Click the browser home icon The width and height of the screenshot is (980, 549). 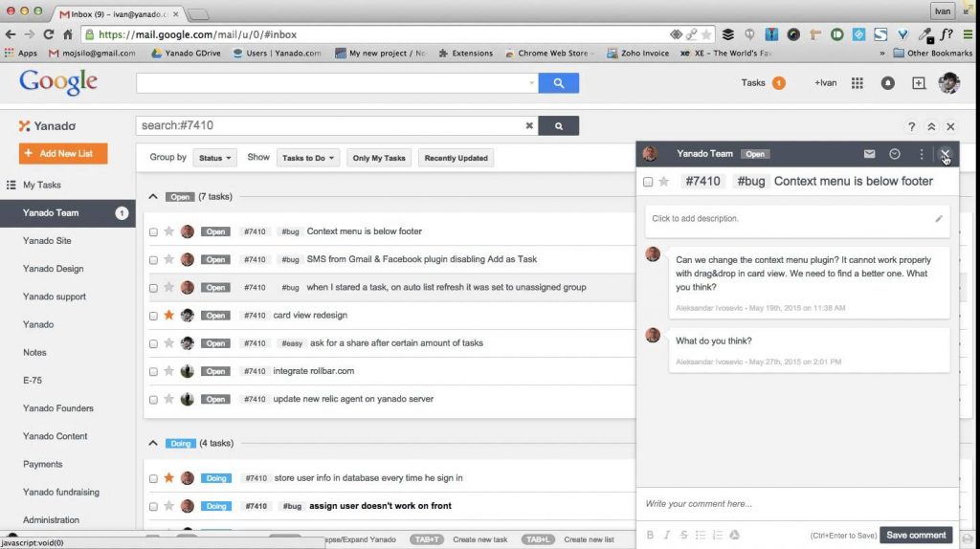tap(68, 34)
